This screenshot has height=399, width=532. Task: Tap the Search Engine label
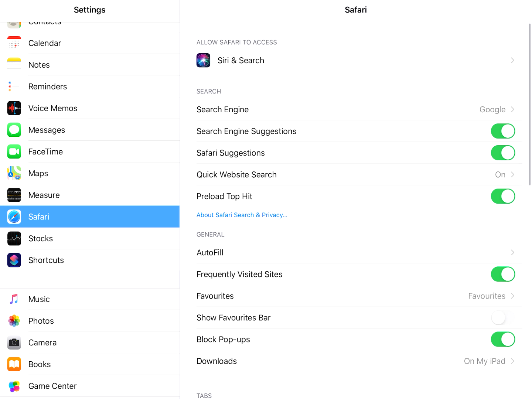(222, 110)
